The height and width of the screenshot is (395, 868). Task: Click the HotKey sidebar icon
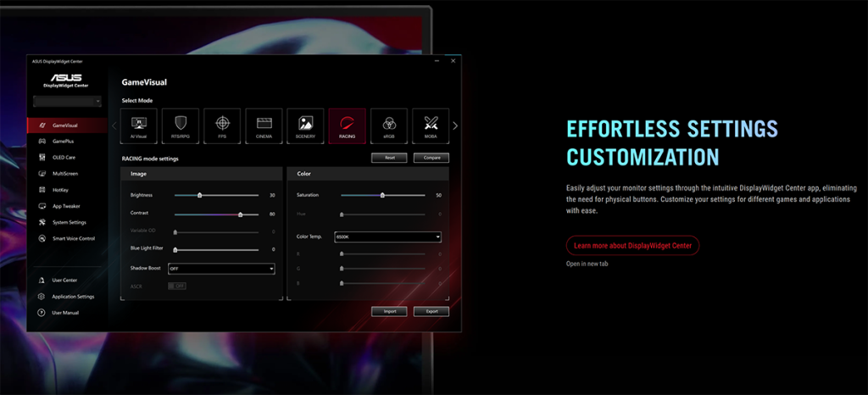[42, 190]
